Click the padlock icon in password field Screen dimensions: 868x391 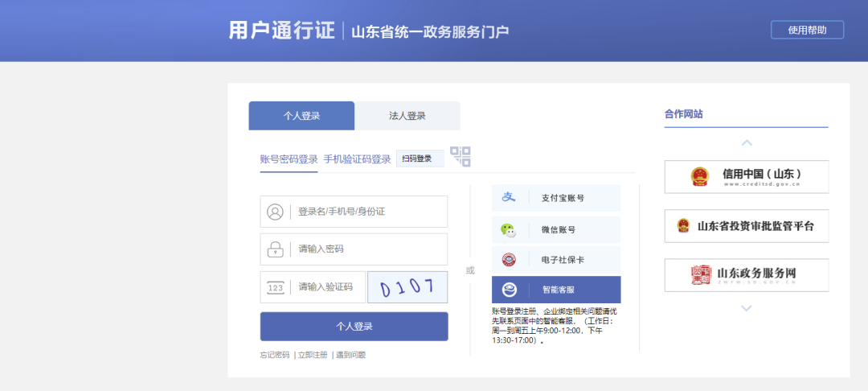pos(275,249)
